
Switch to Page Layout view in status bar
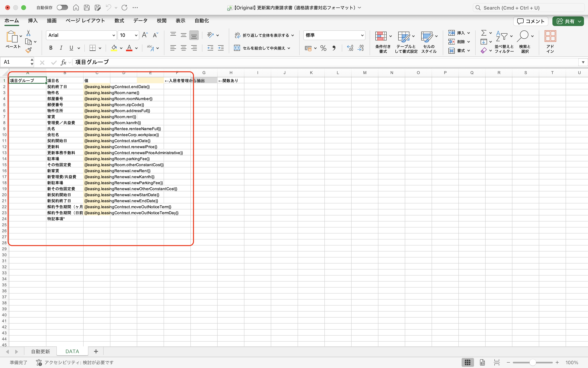482,362
